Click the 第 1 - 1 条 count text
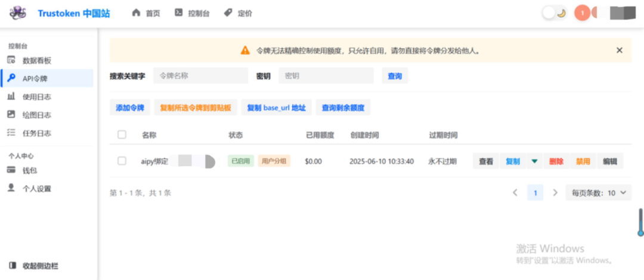This screenshot has width=644, height=280. point(141,193)
